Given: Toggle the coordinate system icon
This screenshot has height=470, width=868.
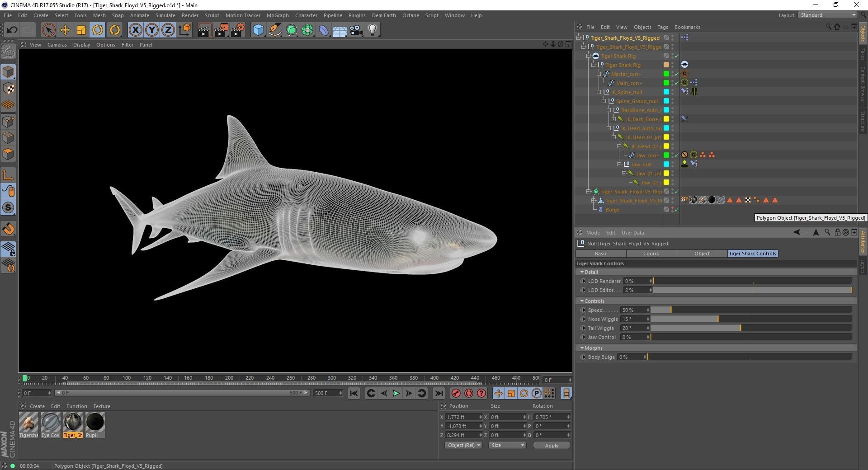Looking at the screenshot, I should click(184, 30).
